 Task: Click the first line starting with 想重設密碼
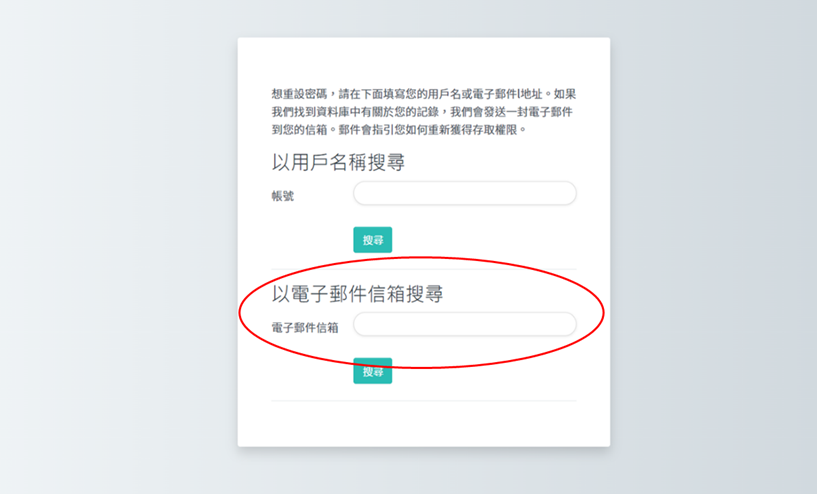(424, 94)
